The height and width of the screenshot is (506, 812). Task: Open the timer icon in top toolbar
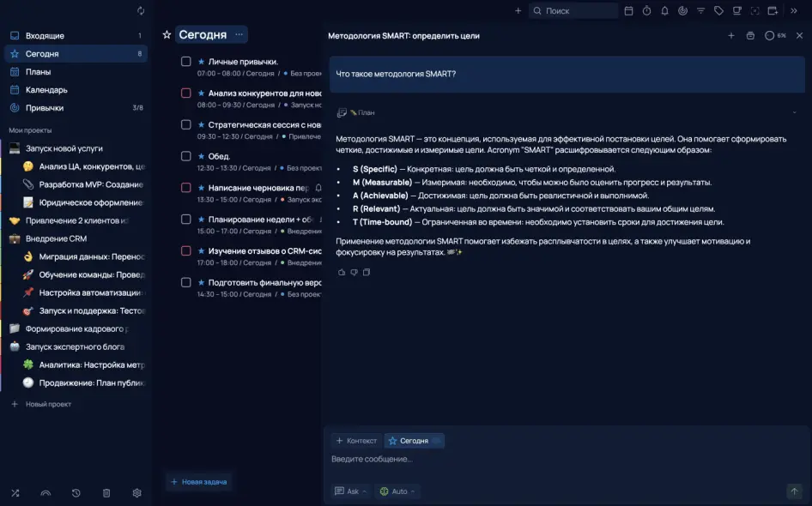[646, 11]
